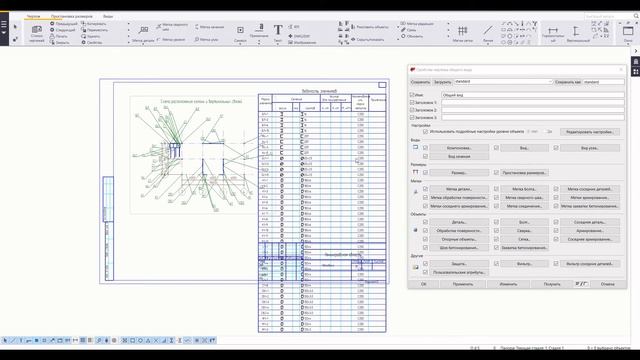Viewport: 640px width, 360px height.
Task: Toggle the Заголовок 2 checkbox
Action: point(412,110)
